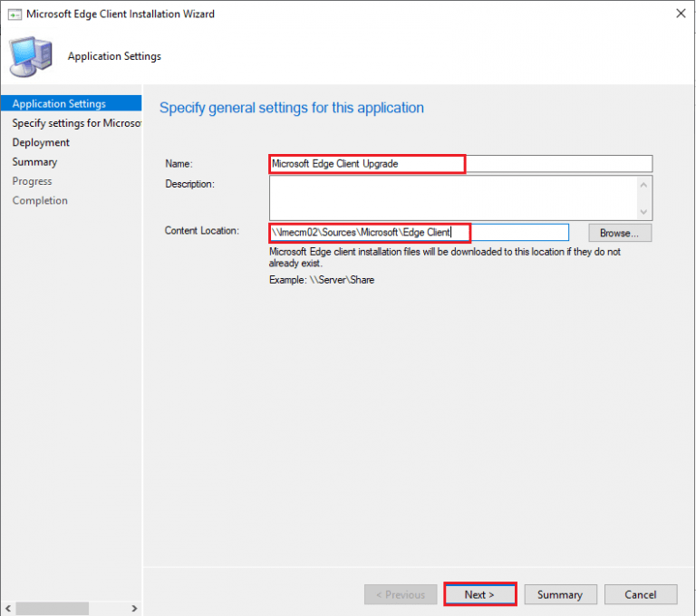Click the Content Location: label
696x616 pixels.
[202, 231]
